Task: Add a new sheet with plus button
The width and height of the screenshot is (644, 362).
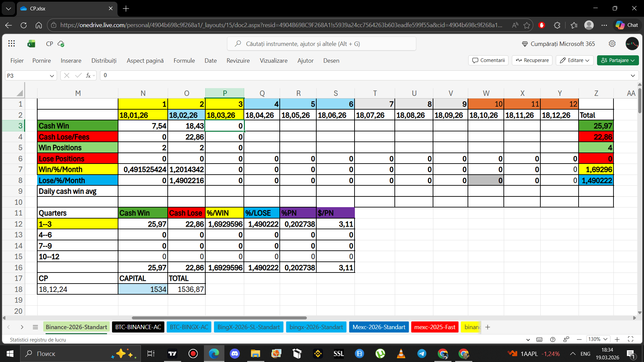Action: [488, 327]
